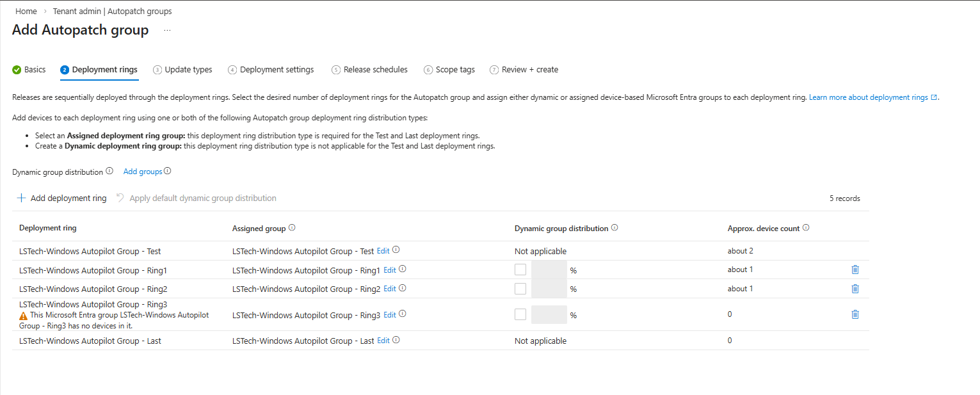Edit the Ring2 assigned group
The width and height of the screenshot is (980, 395).
click(x=389, y=289)
